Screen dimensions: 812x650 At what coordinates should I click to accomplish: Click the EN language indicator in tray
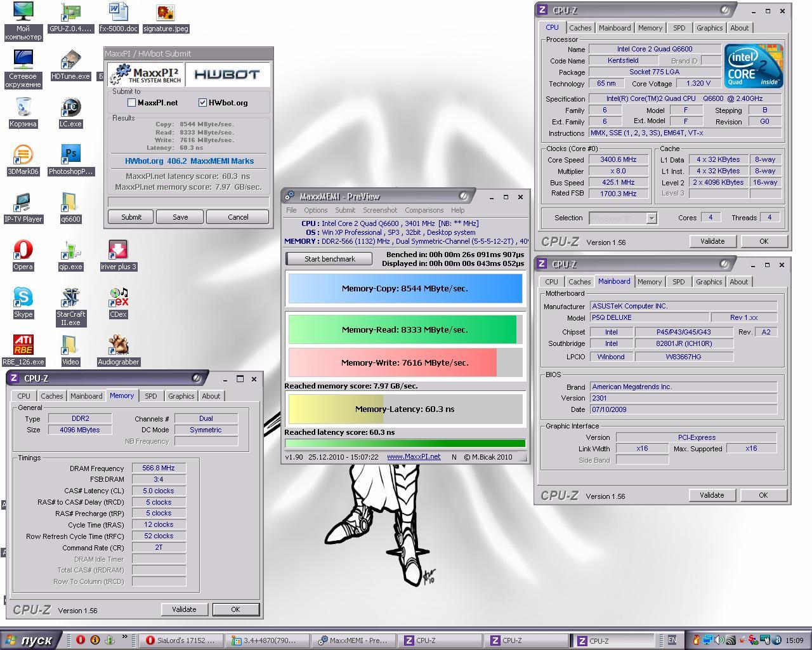click(x=672, y=640)
